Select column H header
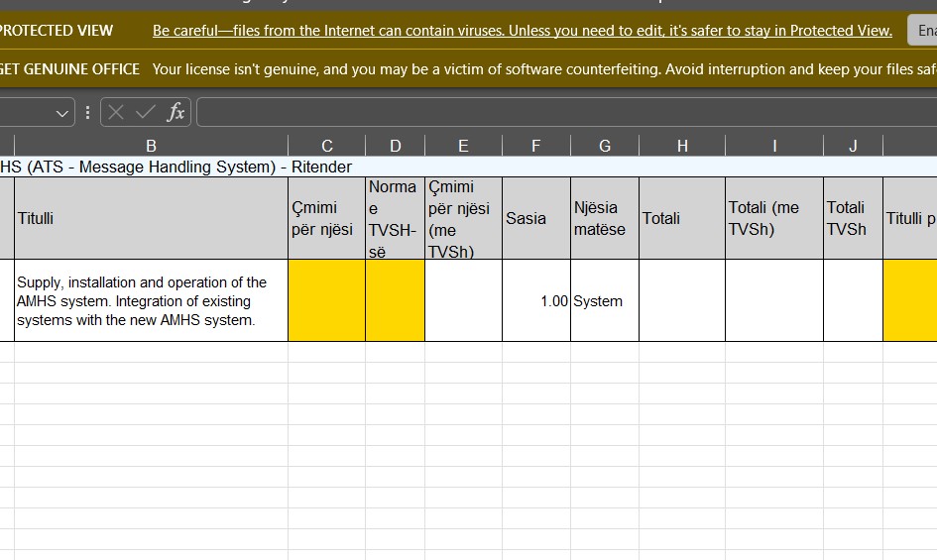The image size is (937, 560). pyautogui.click(x=681, y=146)
